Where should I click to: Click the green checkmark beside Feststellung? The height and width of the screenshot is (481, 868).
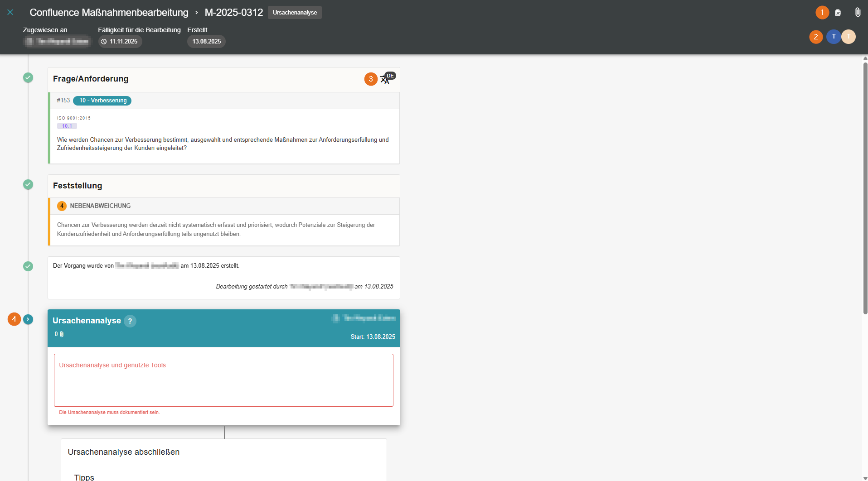coord(28,185)
